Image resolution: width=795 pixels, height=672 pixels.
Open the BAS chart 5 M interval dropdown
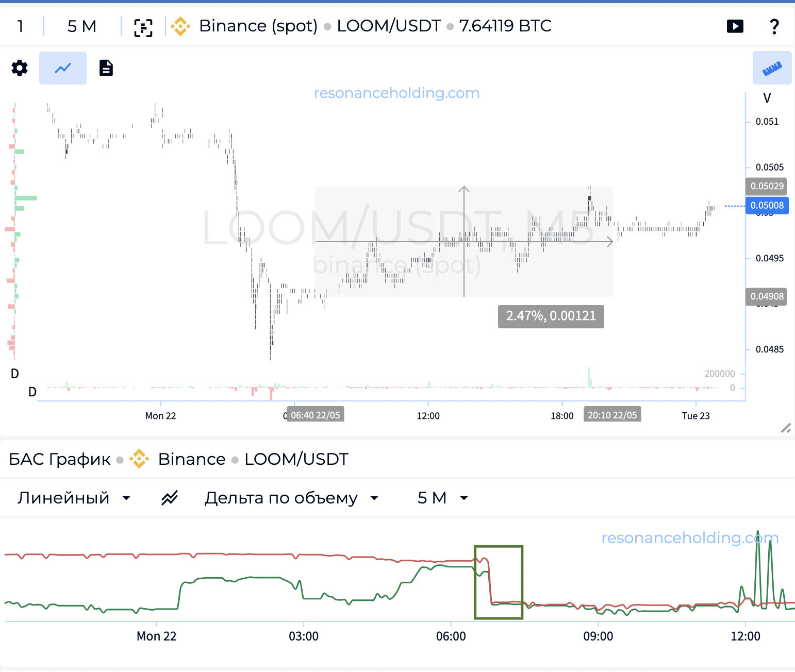click(x=443, y=498)
